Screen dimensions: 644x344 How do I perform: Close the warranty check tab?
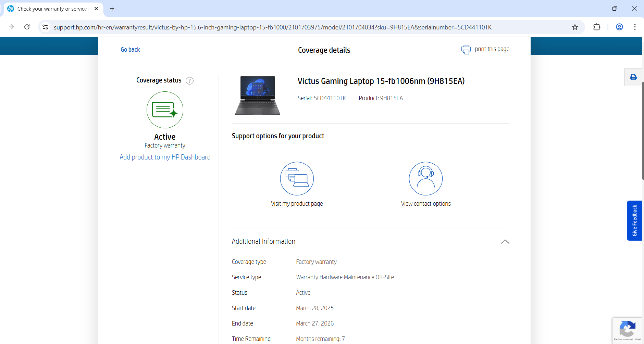(x=96, y=9)
